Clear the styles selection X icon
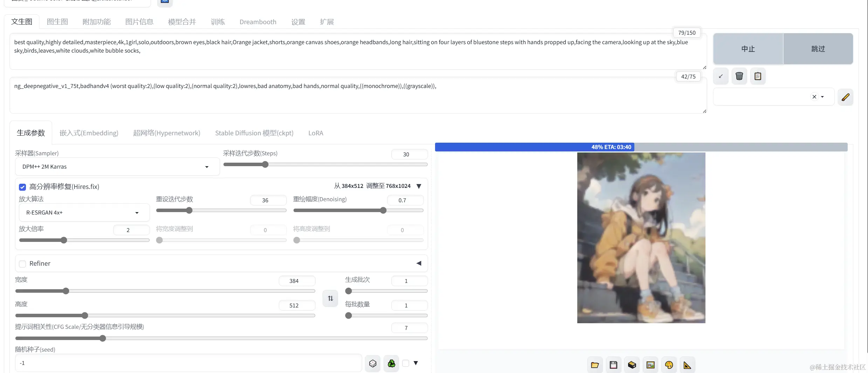Image resolution: width=868 pixels, height=373 pixels. [814, 97]
